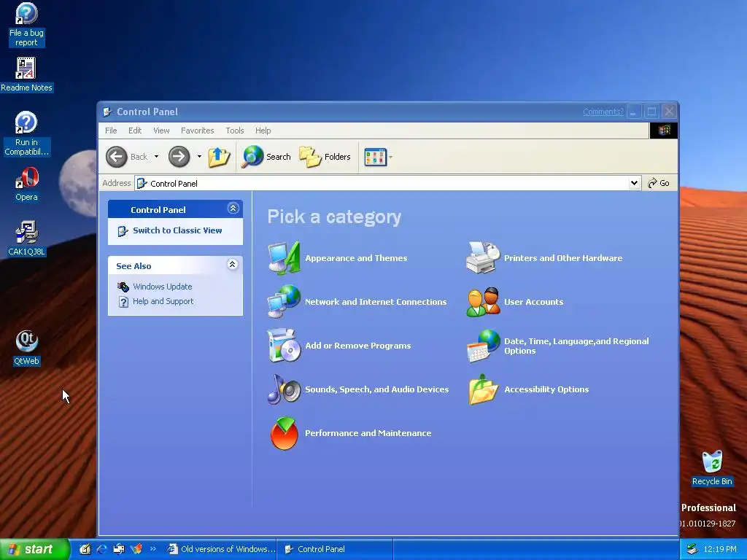Click the Control Panel taskbar button
The image size is (747, 560).
click(336, 549)
